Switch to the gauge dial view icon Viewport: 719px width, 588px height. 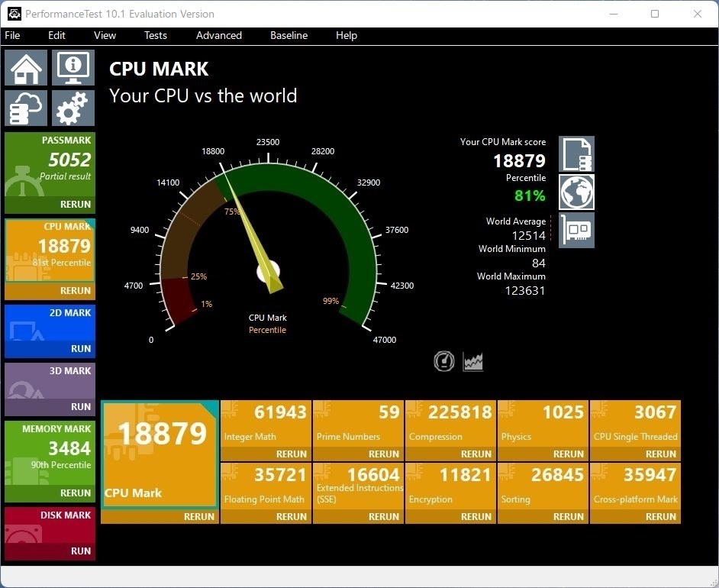[444, 361]
